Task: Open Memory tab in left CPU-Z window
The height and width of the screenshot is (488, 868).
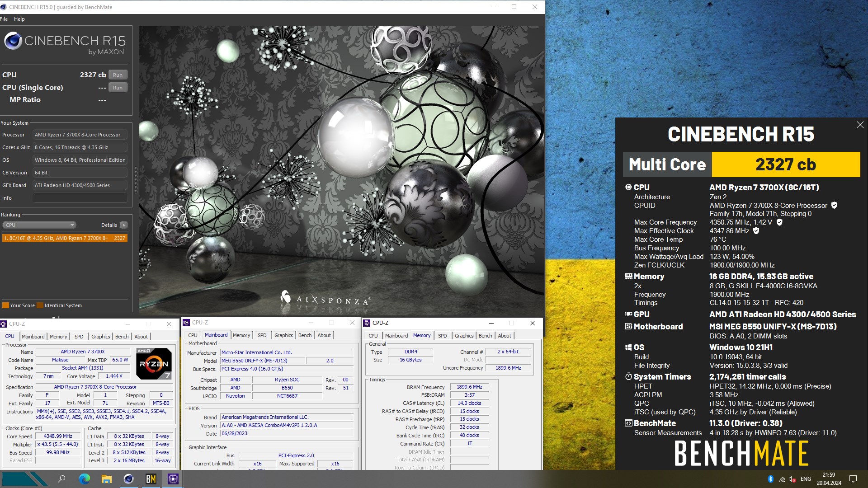Action: (58, 337)
